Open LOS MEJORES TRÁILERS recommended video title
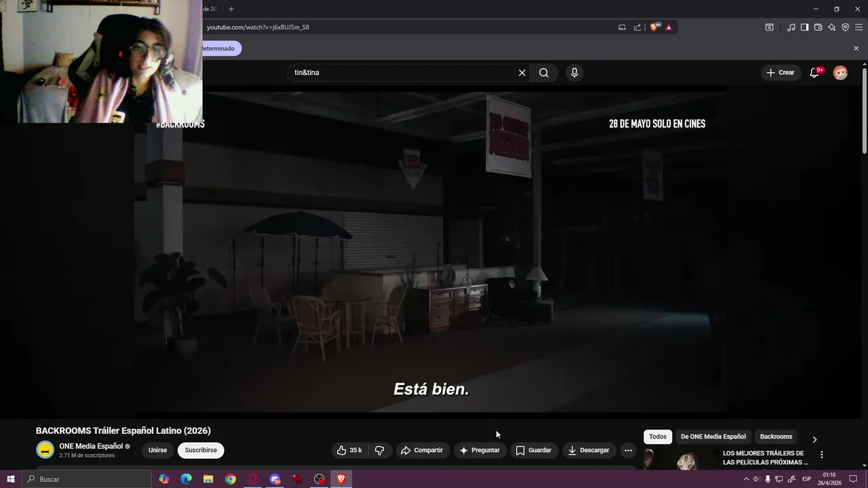 765,457
